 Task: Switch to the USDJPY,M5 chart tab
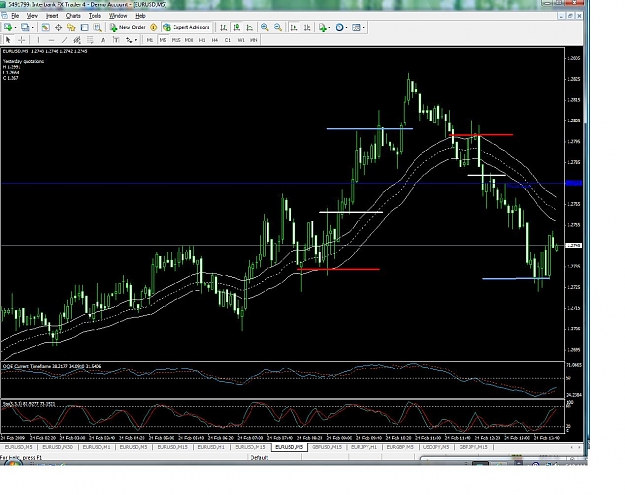tap(436, 447)
